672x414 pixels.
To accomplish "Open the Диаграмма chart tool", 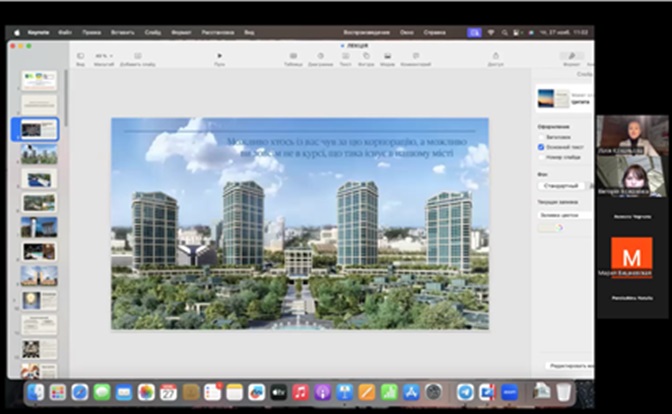I will pos(320,56).
